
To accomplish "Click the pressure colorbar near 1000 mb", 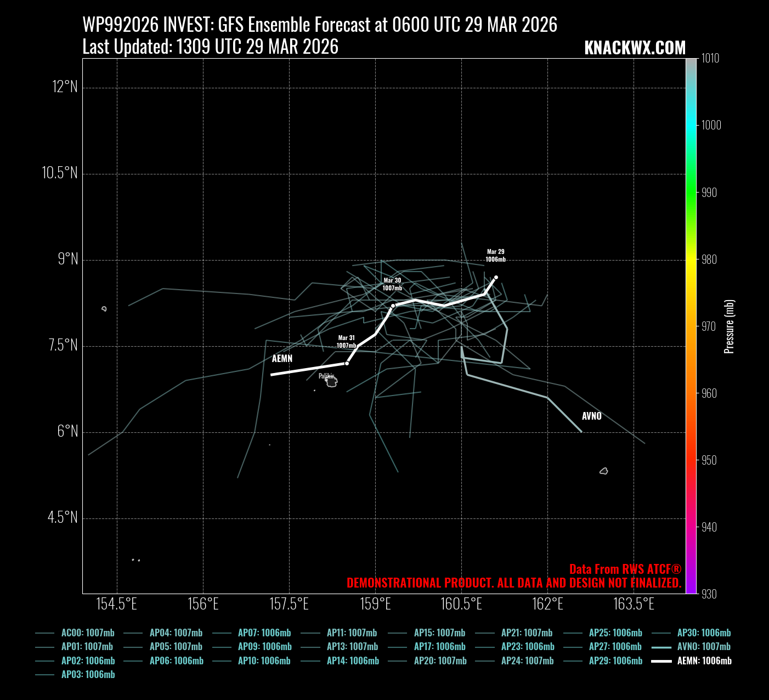I will tap(691, 125).
